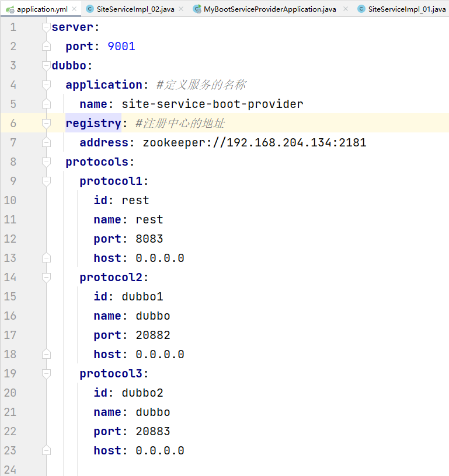Collapse the protocol1 block on line 9
The height and width of the screenshot is (476, 449).
pos(46,181)
